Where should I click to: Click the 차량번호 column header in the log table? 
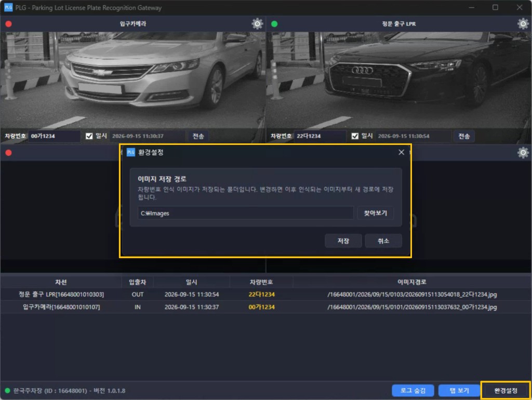coord(261,282)
